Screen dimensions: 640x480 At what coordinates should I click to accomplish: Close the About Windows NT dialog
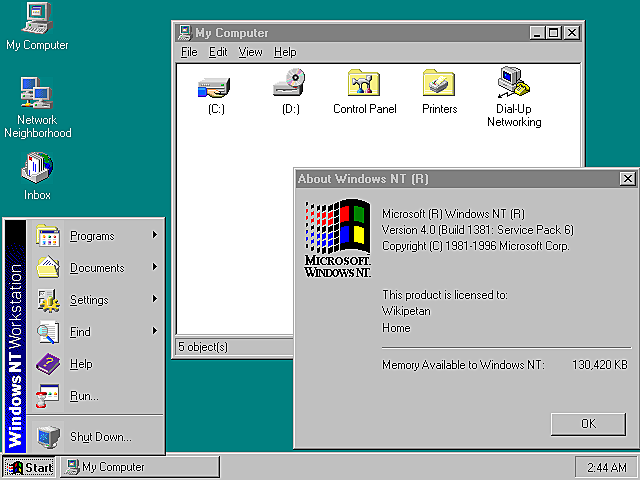click(628, 179)
